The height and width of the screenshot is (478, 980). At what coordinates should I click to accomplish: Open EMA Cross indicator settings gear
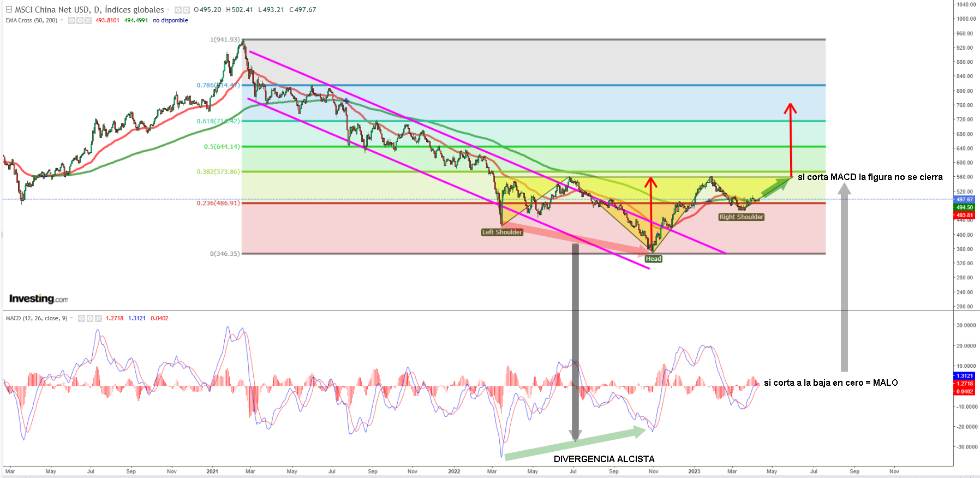click(x=80, y=21)
